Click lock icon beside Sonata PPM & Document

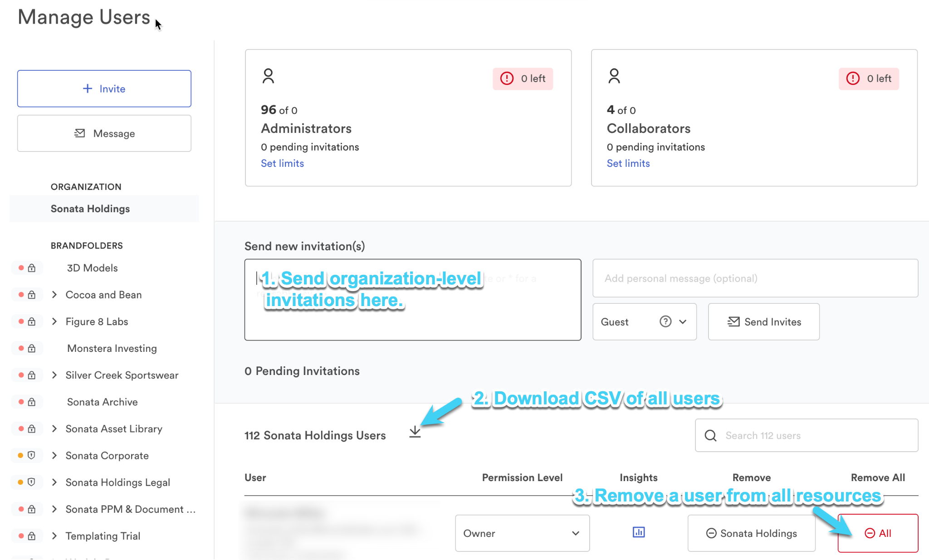(x=32, y=509)
